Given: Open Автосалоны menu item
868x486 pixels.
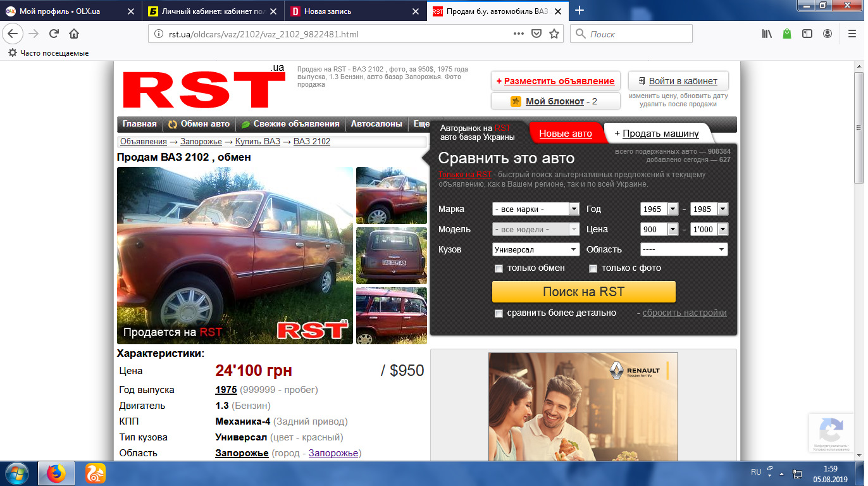Looking at the screenshot, I should coord(375,124).
